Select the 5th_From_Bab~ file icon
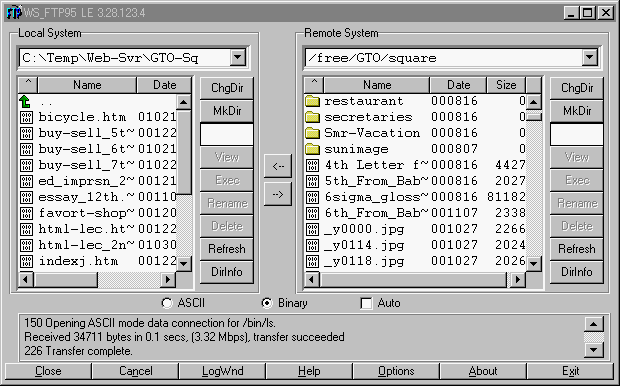The width and height of the screenshot is (620, 386). [x=312, y=181]
